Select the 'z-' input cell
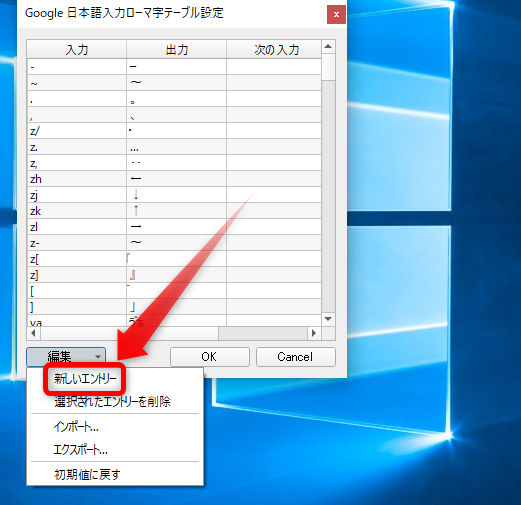The height and width of the screenshot is (505, 521). pyautogui.click(x=77, y=243)
